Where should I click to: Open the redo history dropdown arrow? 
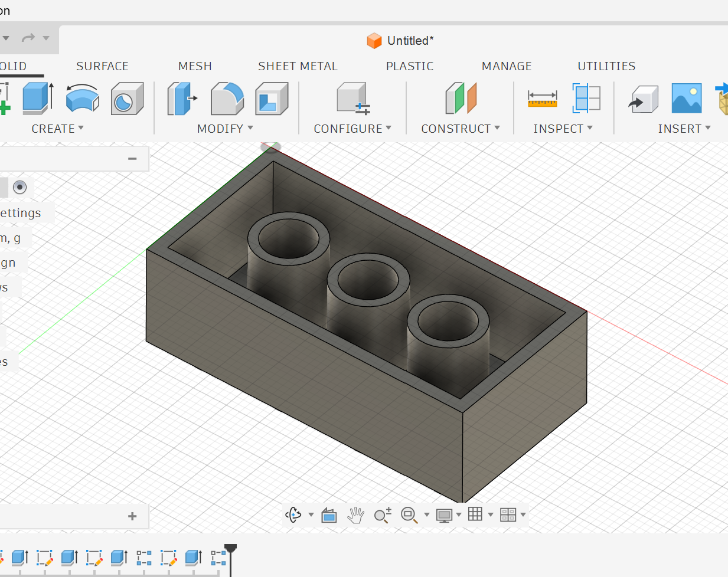46,38
